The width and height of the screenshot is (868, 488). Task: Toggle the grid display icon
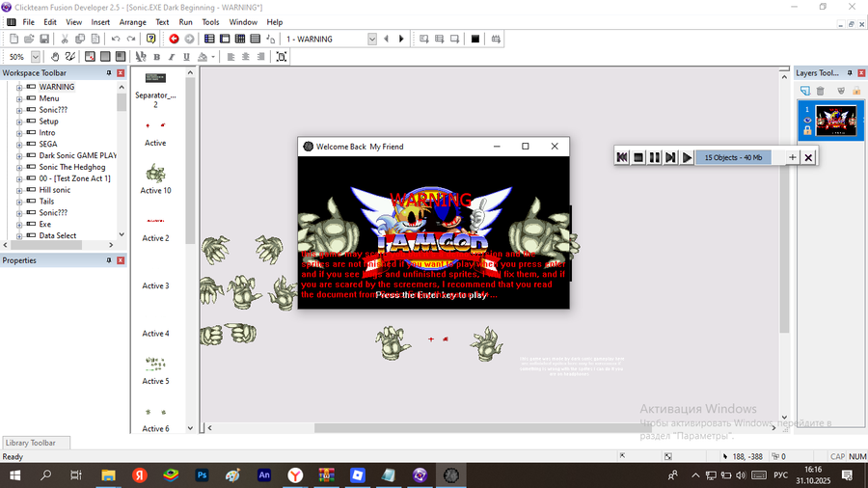(x=90, y=57)
